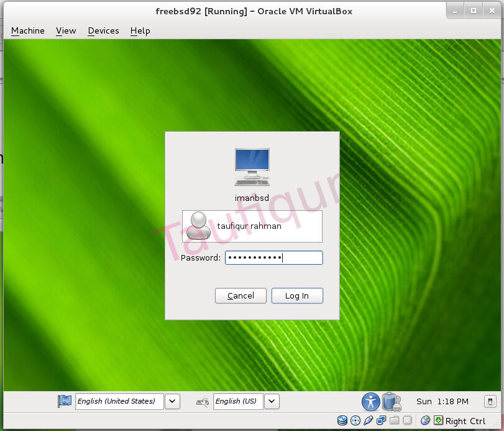Open the shutdown options button
504x431 pixels.
[x=490, y=401]
